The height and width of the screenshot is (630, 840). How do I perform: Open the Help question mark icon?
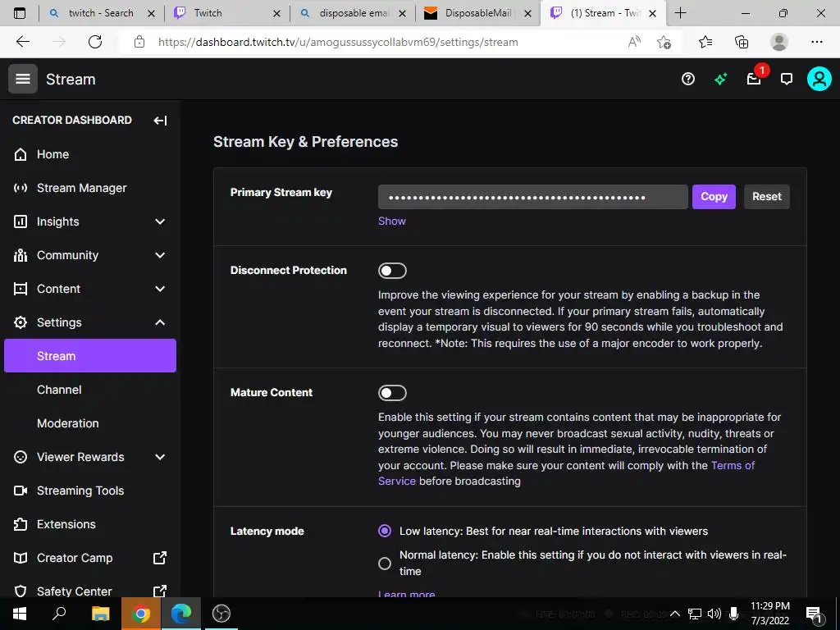coord(688,80)
